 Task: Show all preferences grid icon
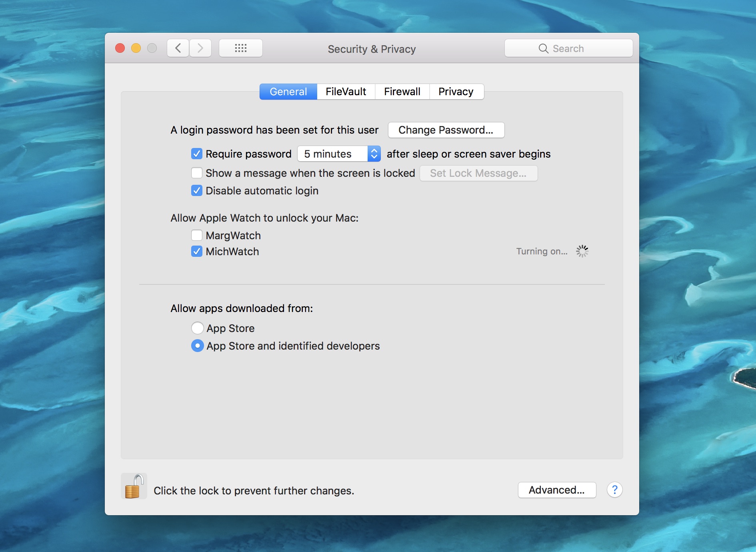click(241, 48)
